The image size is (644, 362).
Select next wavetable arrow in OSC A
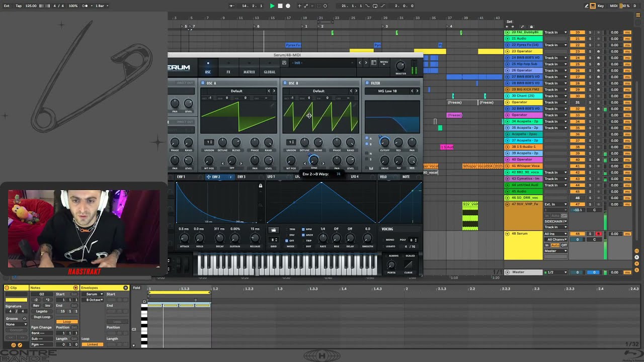pyautogui.click(x=274, y=91)
